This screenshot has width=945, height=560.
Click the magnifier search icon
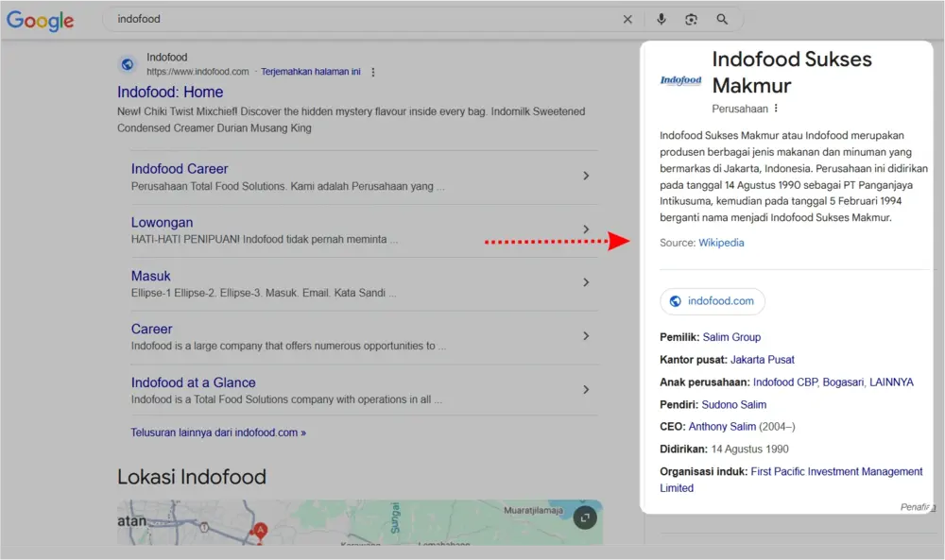pyautogui.click(x=722, y=19)
